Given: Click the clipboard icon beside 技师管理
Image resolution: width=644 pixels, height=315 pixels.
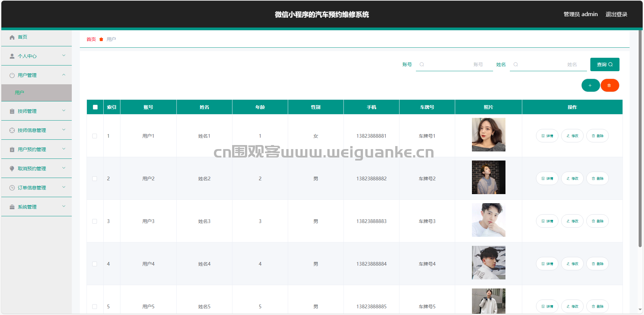Looking at the screenshot, I should click(12, 111).
